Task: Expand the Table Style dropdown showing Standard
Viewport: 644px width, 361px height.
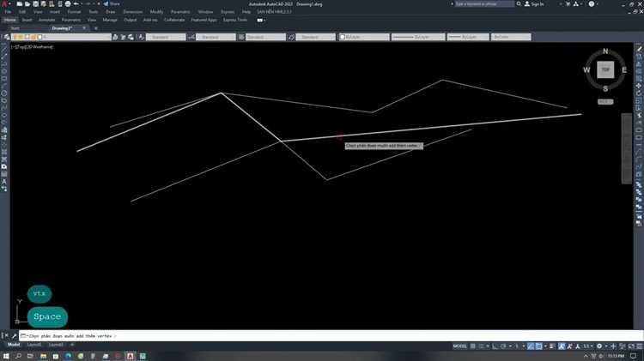Action: (x=265, y=37)
